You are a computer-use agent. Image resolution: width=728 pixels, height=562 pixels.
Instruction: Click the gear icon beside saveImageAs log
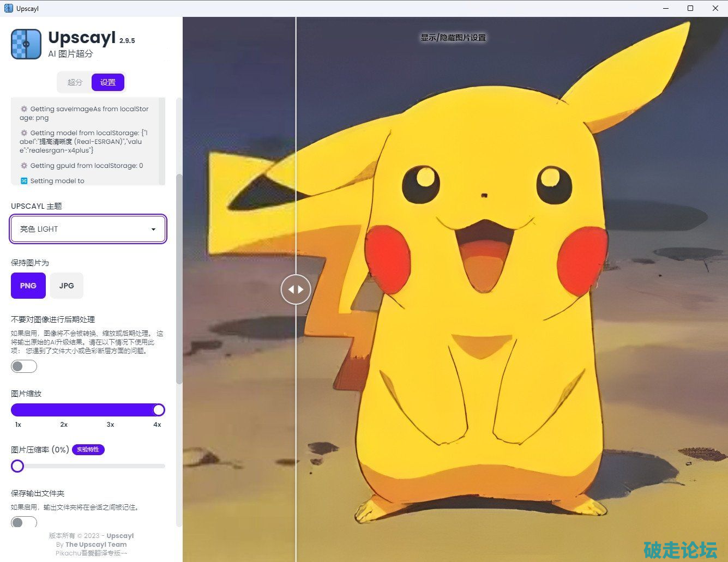pos(24,109)
